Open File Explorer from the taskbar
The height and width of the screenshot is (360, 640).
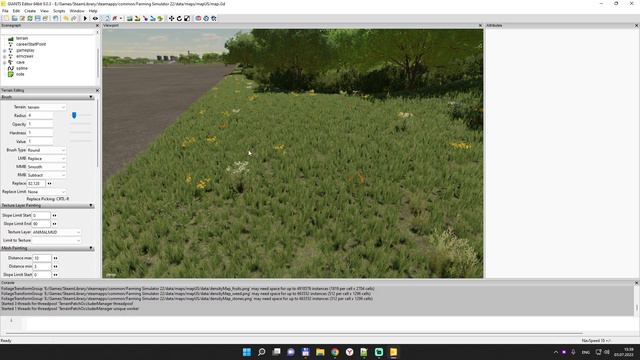click(x=320, y=352)
